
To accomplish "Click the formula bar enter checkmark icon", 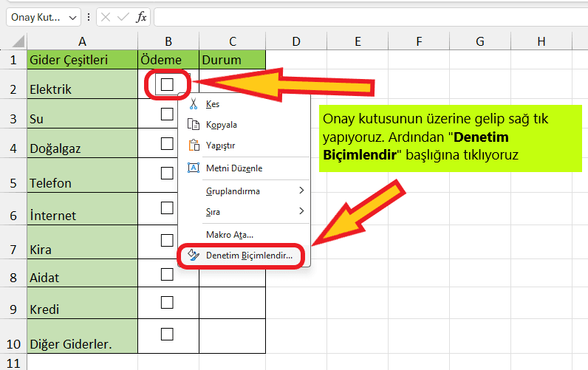I will click(x=123, y=17).
